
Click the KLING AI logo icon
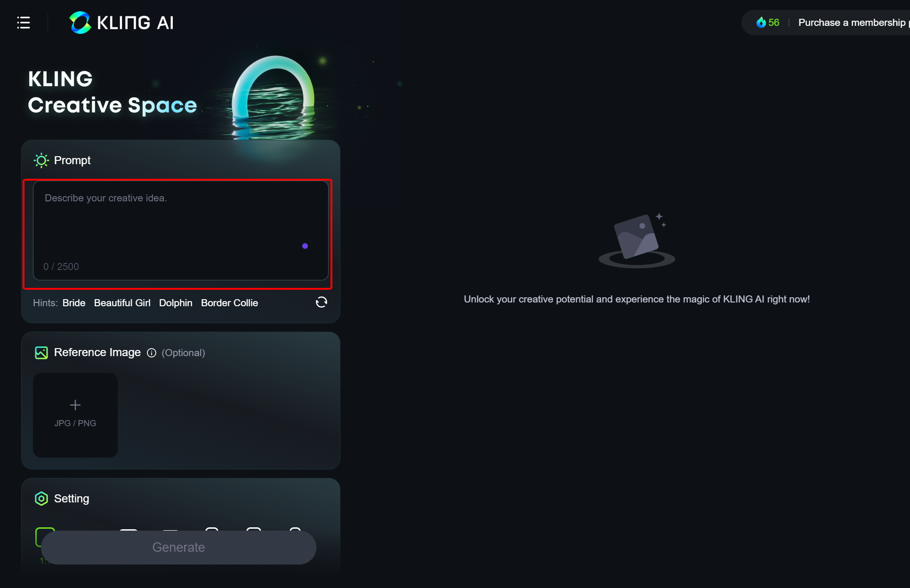(x=80, y=22)
